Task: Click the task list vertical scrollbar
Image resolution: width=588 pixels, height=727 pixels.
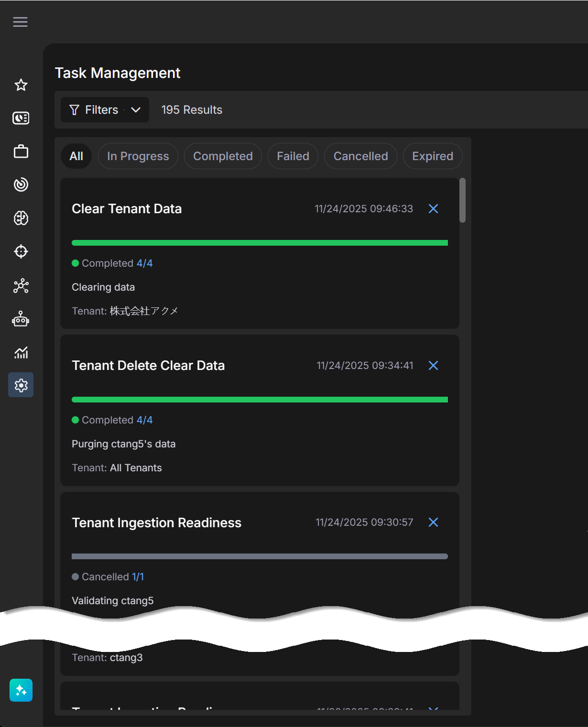Action: click(x=462, y=201)
